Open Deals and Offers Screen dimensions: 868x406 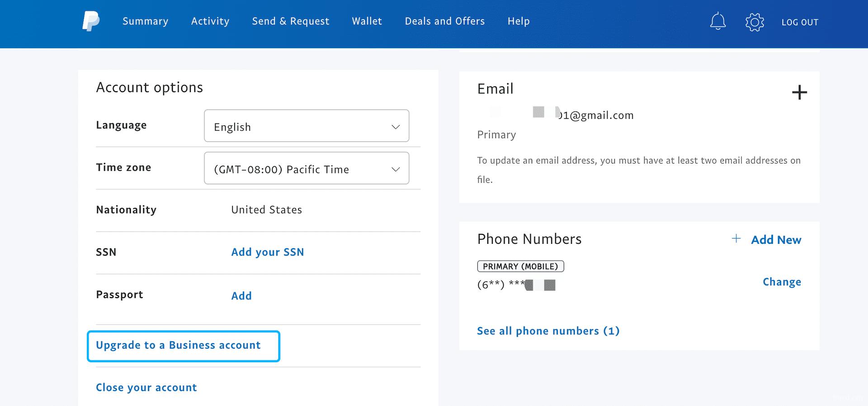point(445,21)
